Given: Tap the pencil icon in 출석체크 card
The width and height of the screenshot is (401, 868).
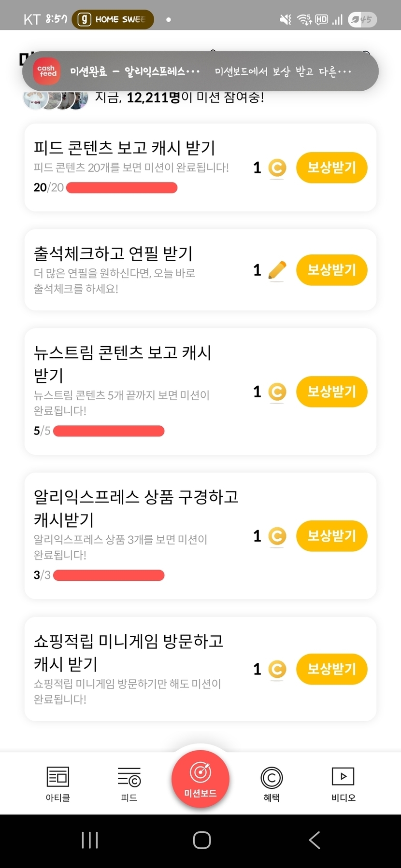Looking at the screenshot, I should tap(277, 270).
